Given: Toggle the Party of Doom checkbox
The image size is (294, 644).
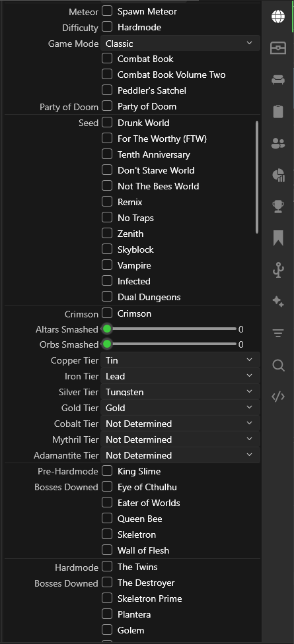Looking at the screenshot, I should click(x=107, y=106).
